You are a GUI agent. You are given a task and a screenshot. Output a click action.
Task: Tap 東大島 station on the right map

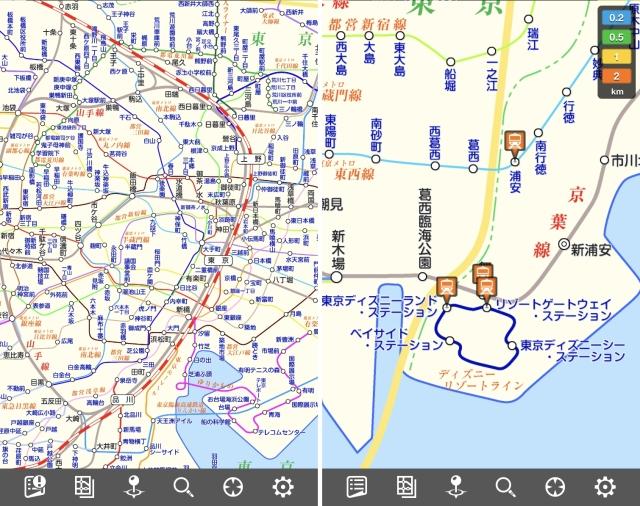[x=400, y=58]
